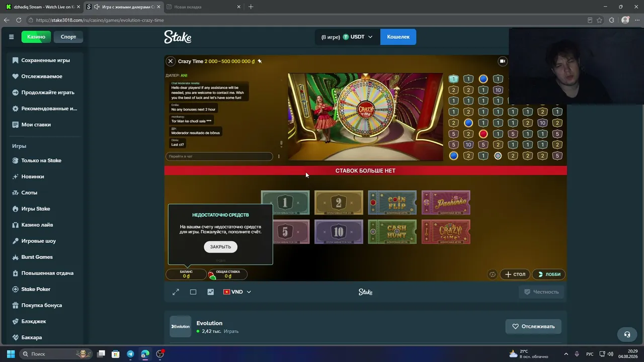This screenshot has width=644, height=362.
Task: Go back in browser history
Action: (x=7, y=20)
